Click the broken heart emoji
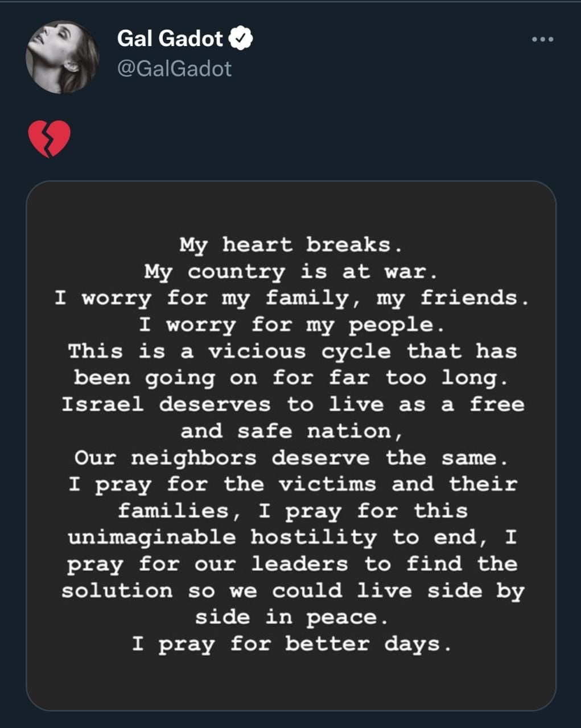Image resolution: width=581 pixels, height=728 pixels. point(50,138)
